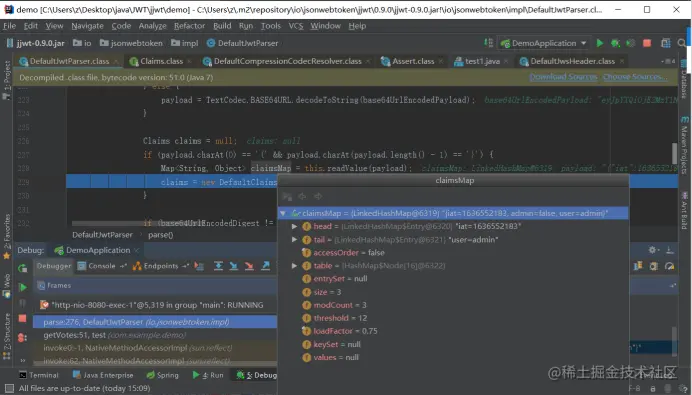Pause program in the Debug sidebar
Image resolution: width=692 pixels, height=395 pixels.
23,303
